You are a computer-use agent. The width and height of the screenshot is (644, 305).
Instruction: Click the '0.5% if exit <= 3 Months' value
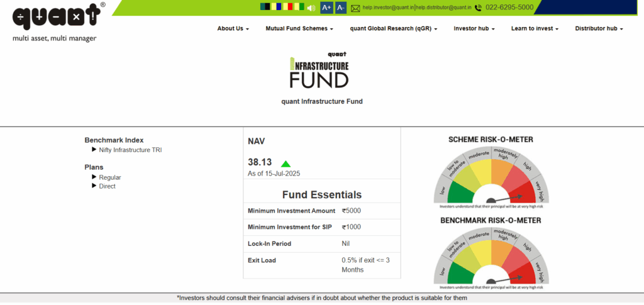click(365, 265)
